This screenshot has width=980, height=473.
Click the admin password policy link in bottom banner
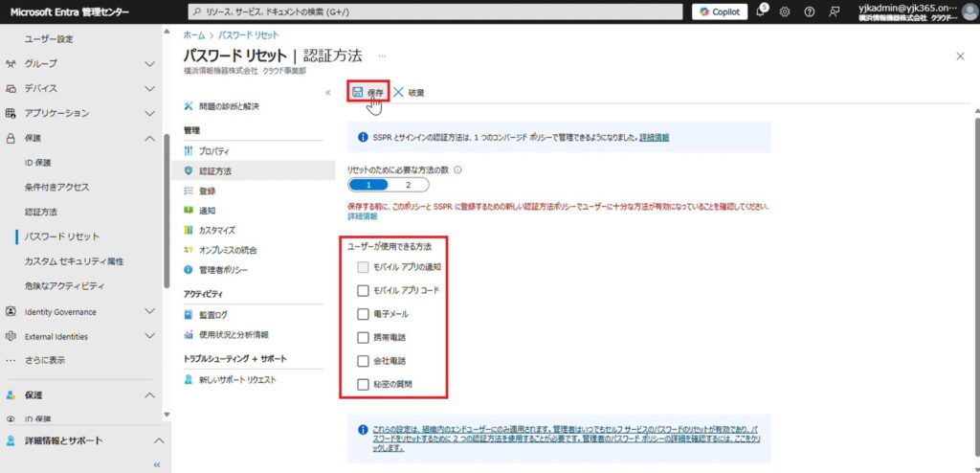point(568,439)
